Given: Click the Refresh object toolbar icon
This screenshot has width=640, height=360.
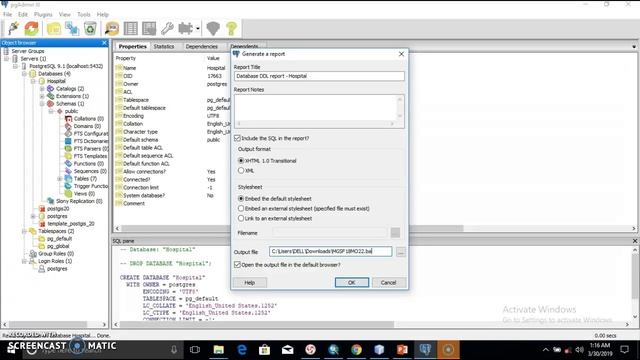Looking at the screenshot, I should (31, 29).
